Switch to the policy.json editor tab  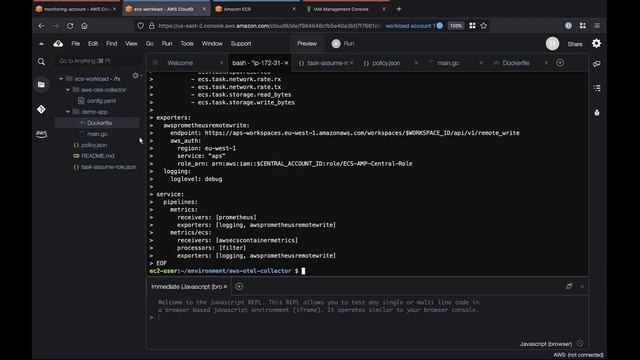click(x=386, y=63)
